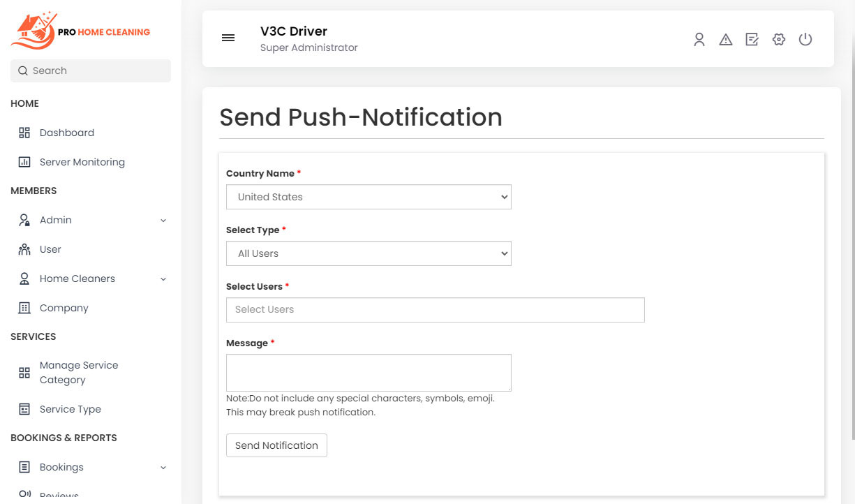Click the Pro Home Cleaning logo
Viewport: 855px width, 504px height.
[80, 31]
